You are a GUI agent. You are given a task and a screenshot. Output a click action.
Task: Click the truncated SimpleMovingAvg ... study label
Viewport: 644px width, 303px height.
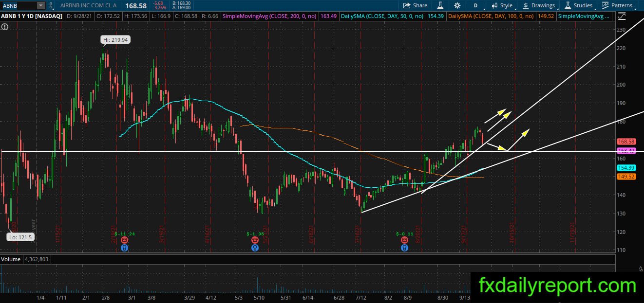584,16
